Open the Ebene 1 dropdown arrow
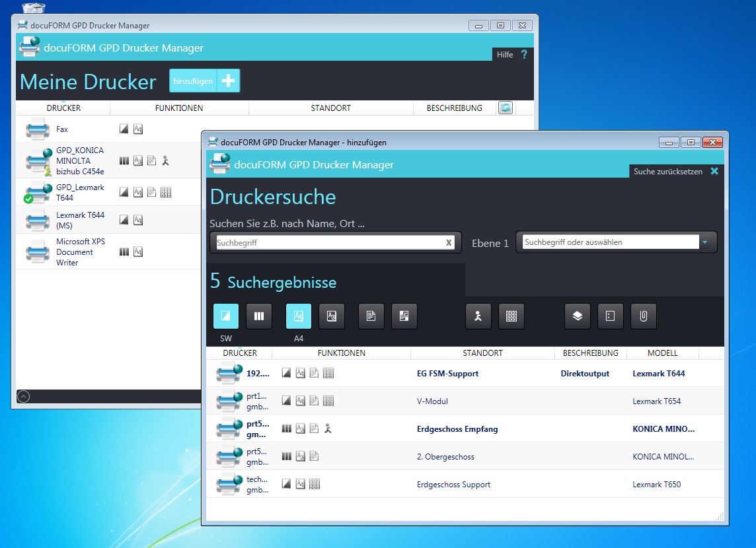756x548 pixels. [705, 242]
